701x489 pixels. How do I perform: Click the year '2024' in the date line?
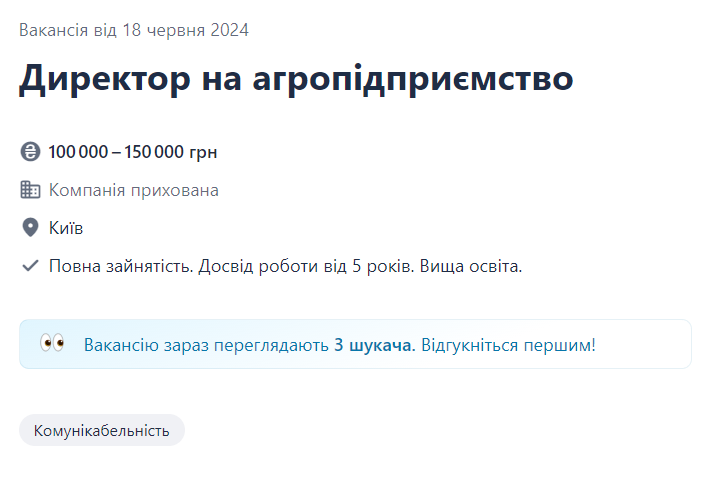pyautogui.click(x=229, y=30)
